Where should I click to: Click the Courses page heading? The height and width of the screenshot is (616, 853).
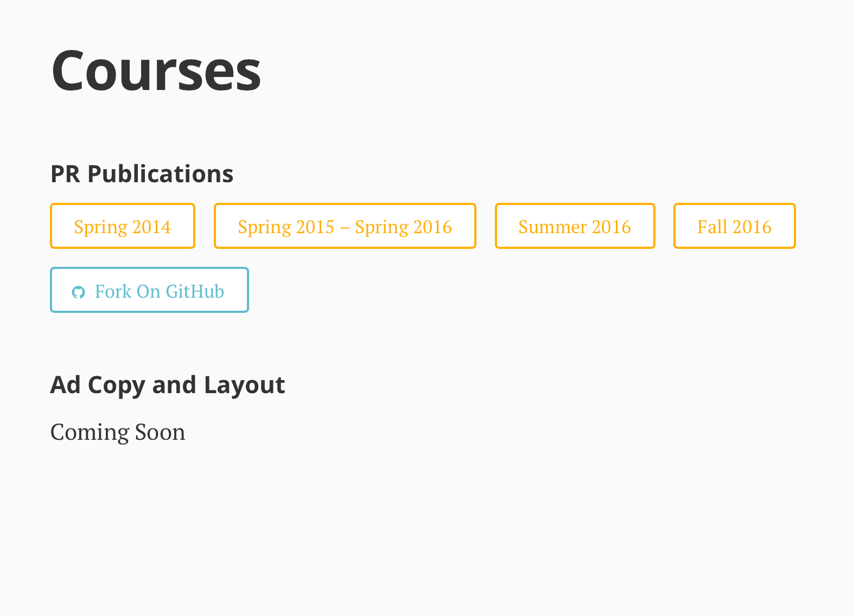click(156, 70)
